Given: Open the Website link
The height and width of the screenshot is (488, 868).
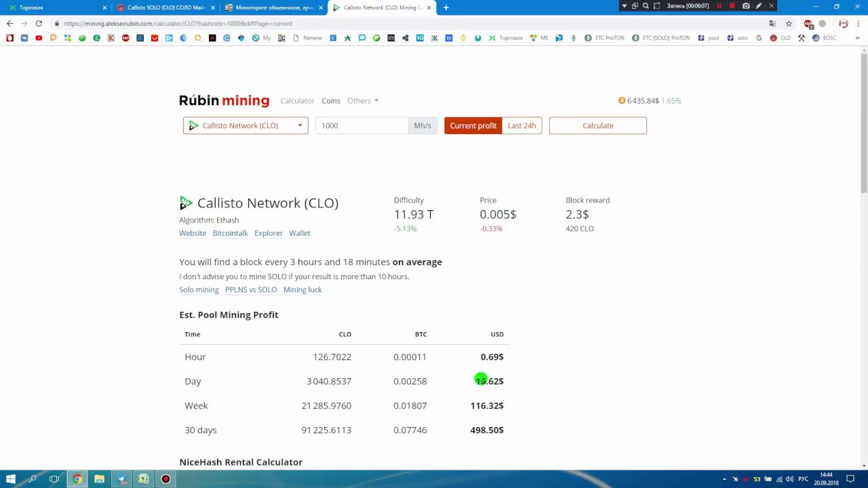Looking at the screenshot, I should click(193, 233).
